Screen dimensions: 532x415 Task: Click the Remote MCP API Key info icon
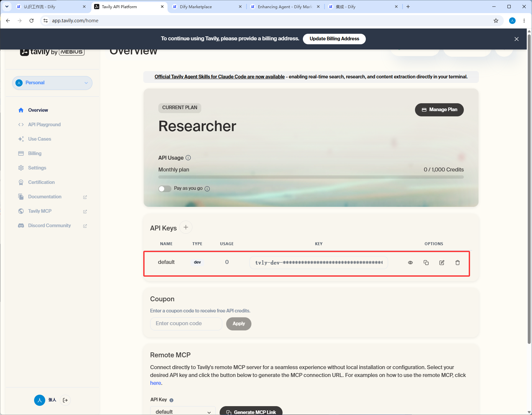(x=171, y=400)
